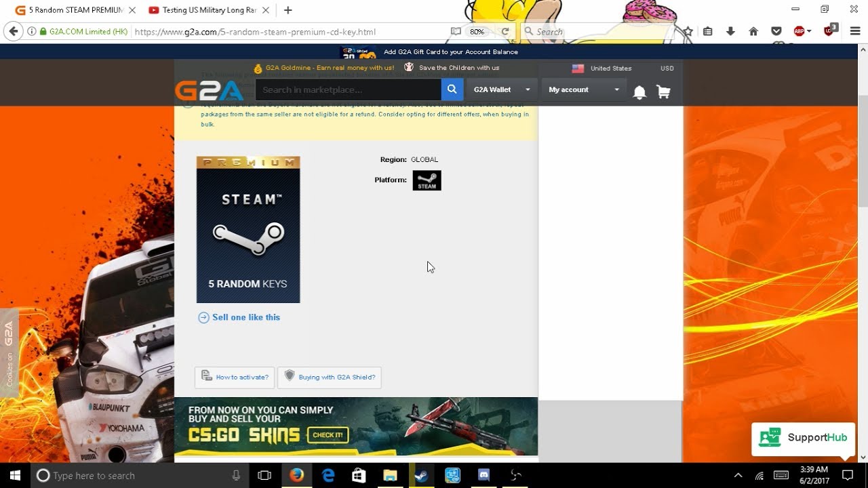Open site info icon beside padlock
The height and width of the screenshot is (488, 868).
32,32
